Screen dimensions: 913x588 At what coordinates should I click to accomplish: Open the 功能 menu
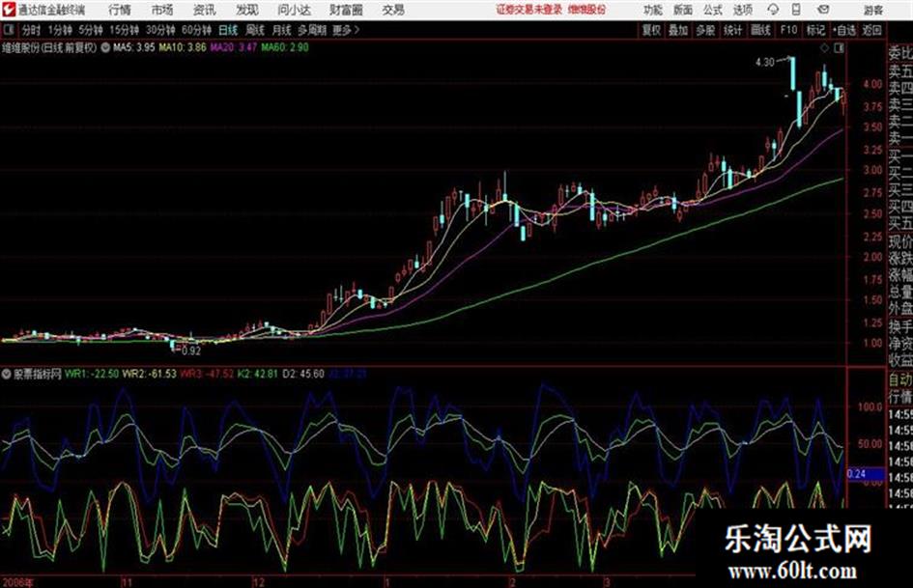coord(653,10)
